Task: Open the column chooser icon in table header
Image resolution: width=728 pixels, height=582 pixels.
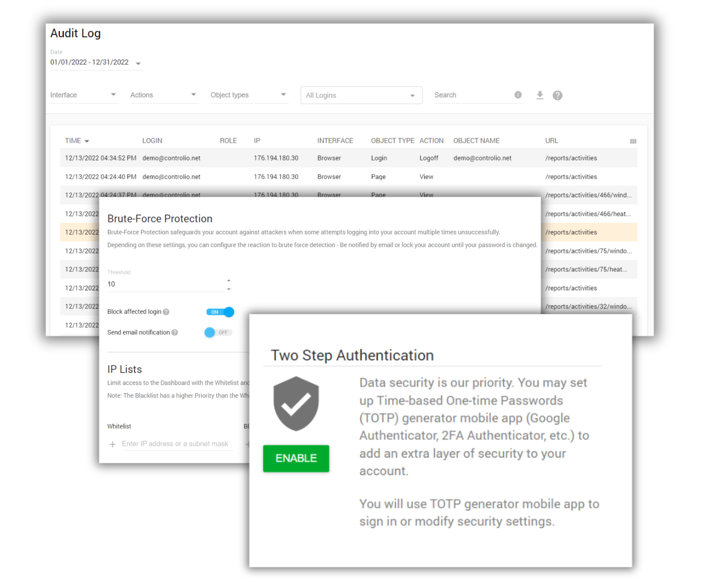Action: click(x=633, y=141)
